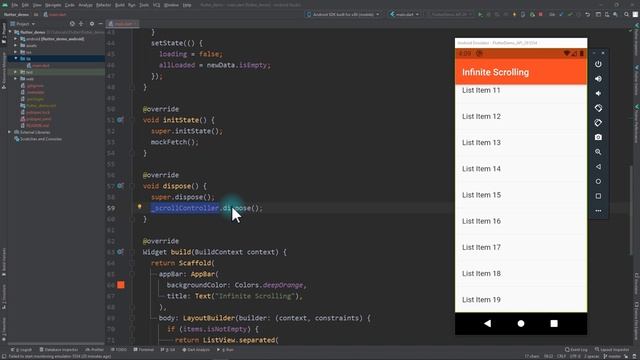Take emulator screenshot with camera icon
This screenshot has height=360, width=640.
[x=598, y=137]
